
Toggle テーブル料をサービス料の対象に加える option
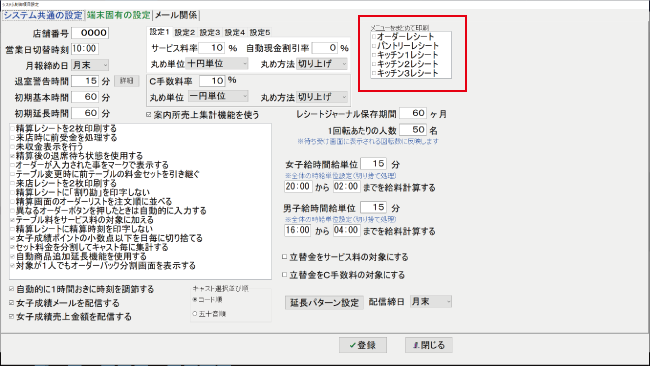pyautogui.click(x=13, y=220)
